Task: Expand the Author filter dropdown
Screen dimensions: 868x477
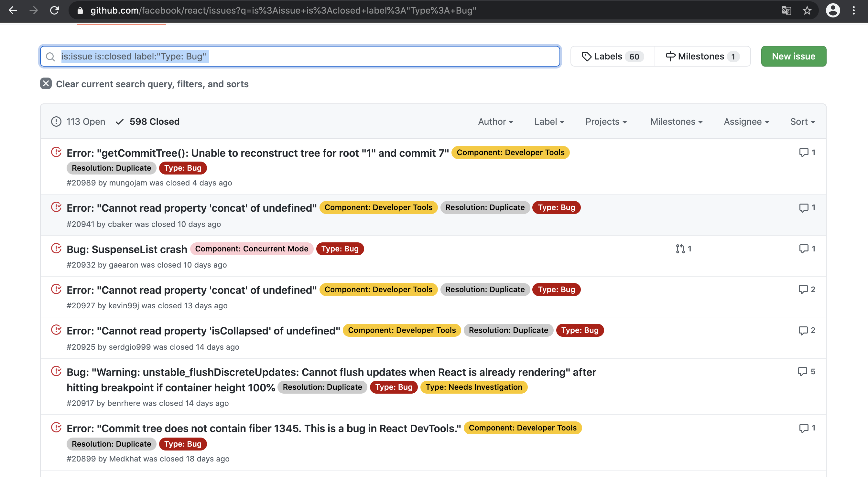Action: 495,122
